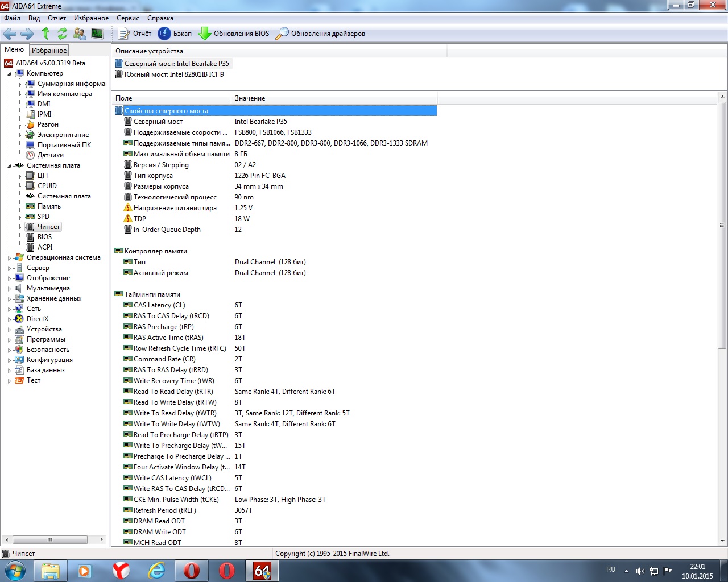Collapse the Компьютер tree node
This screenshot has height=582, width=728.
(x=9, y=74)
